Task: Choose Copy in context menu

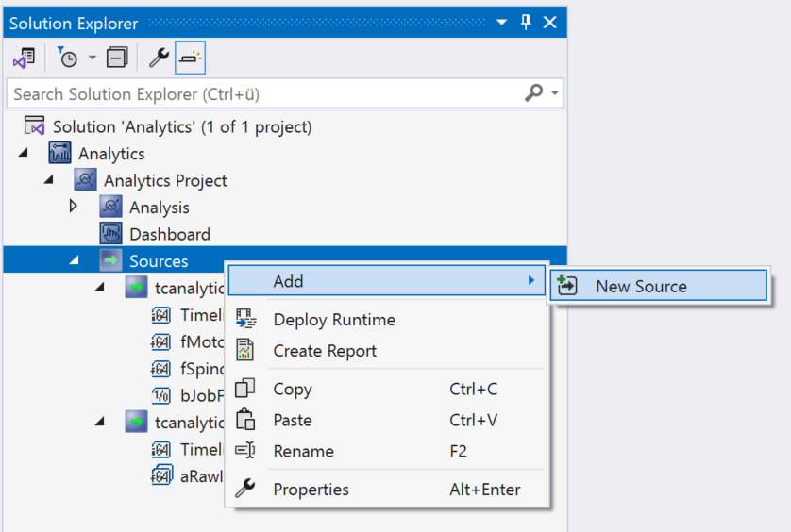Action: (386, 389)
